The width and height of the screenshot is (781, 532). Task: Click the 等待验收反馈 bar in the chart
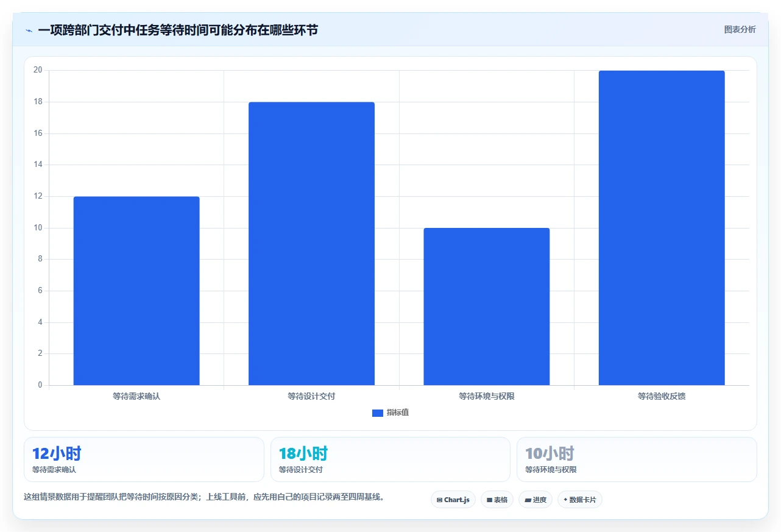click(x=662, y=228)
